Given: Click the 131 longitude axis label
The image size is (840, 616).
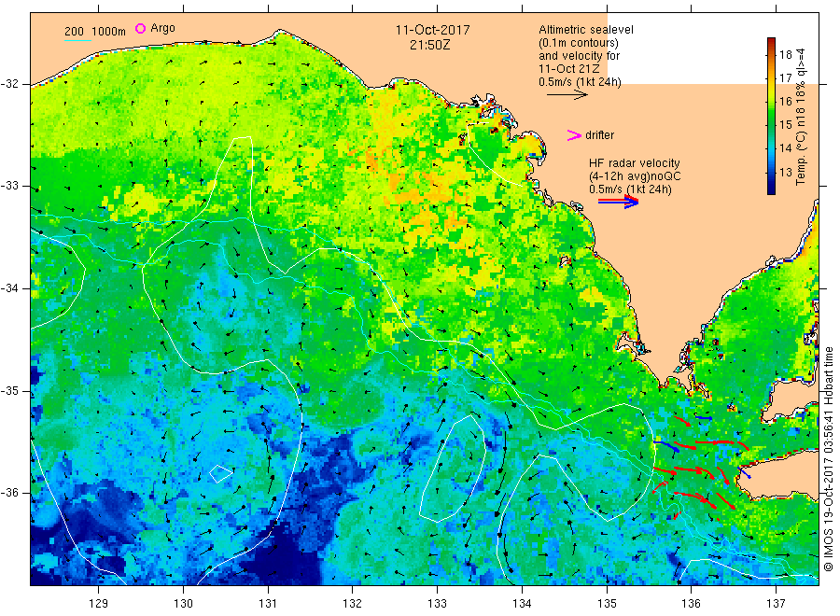Looking at the screenshot, I should [267, 604].
